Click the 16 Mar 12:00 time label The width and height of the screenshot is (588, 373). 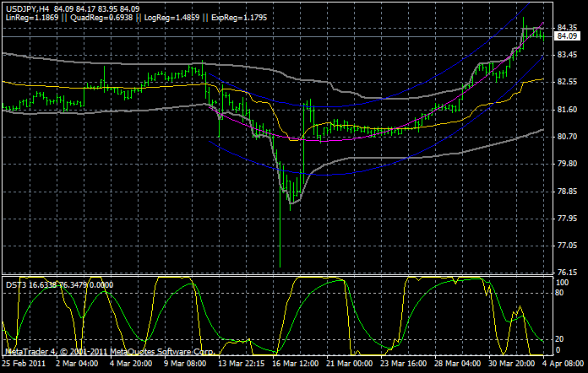pyautogui.click(x=296, y=364)
